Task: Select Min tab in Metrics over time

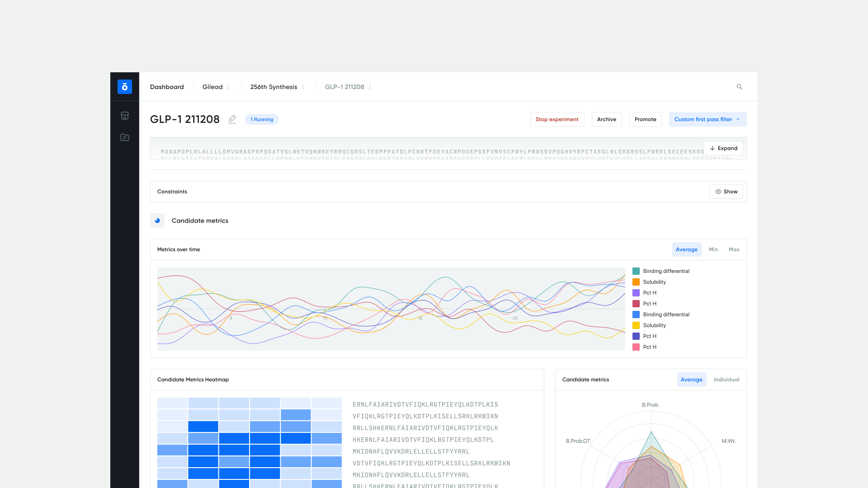Action: (x=713, y=249)
